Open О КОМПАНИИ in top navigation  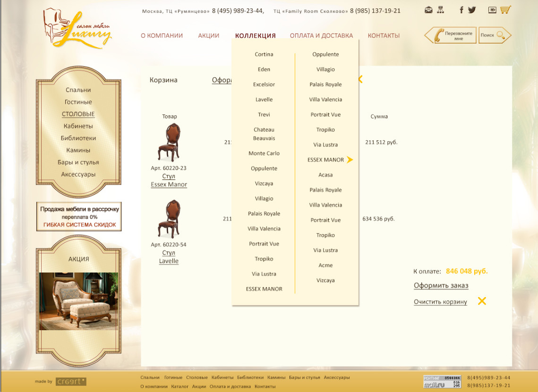point(162,36)
